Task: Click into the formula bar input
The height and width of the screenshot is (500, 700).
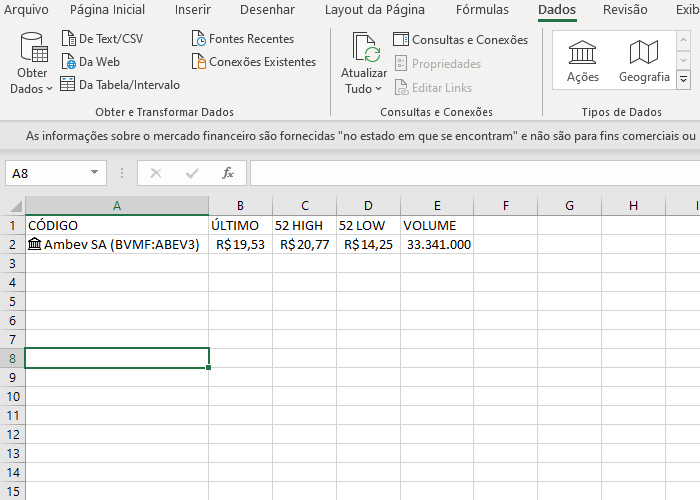Action: [x=475, y=173]
